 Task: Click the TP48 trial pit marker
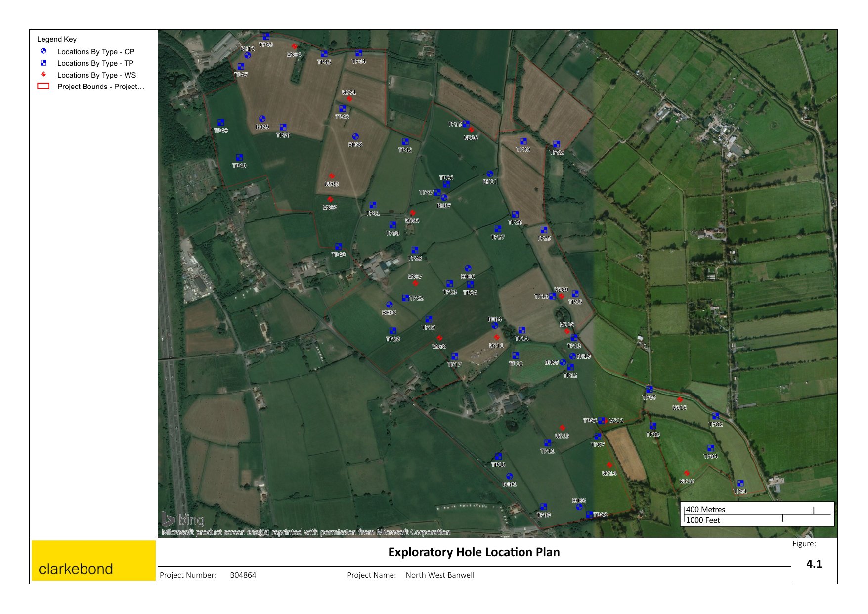tap(221, 123)
